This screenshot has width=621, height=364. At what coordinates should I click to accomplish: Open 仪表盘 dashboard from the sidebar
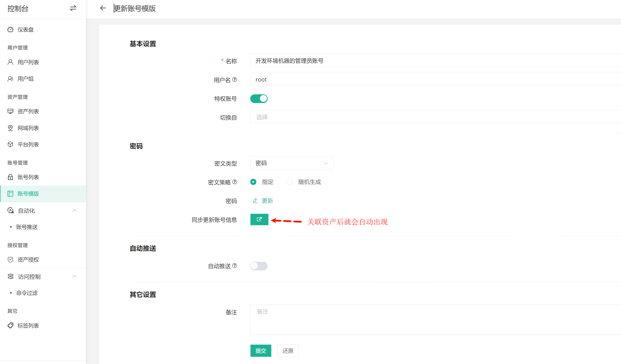pos(25,30)
